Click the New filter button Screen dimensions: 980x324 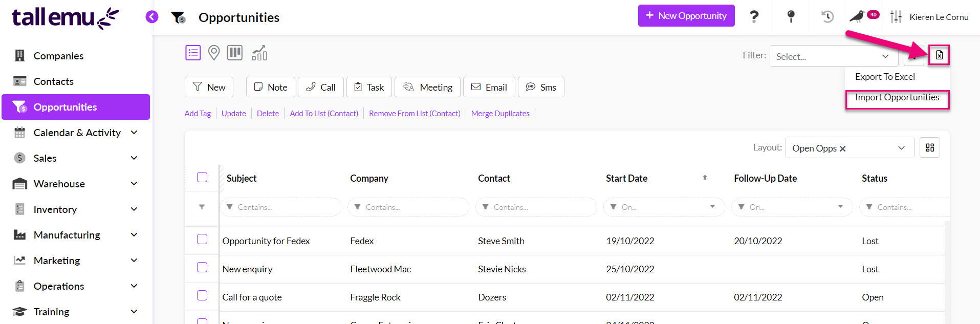tap(209, 87)
